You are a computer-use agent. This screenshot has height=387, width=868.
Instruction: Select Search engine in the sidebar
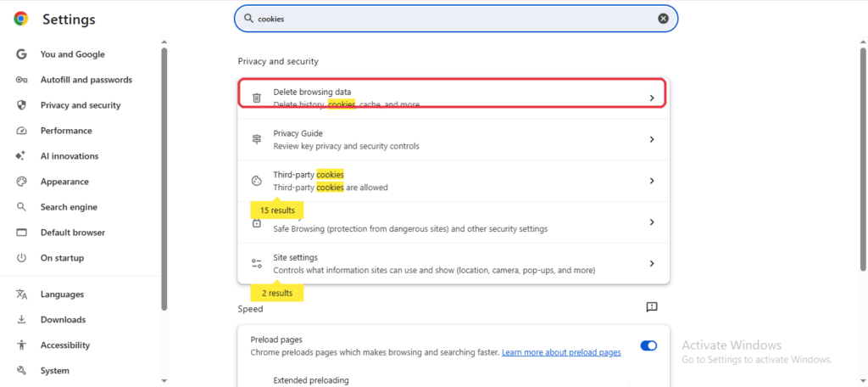pyautogui.click(x=69, y=207)
